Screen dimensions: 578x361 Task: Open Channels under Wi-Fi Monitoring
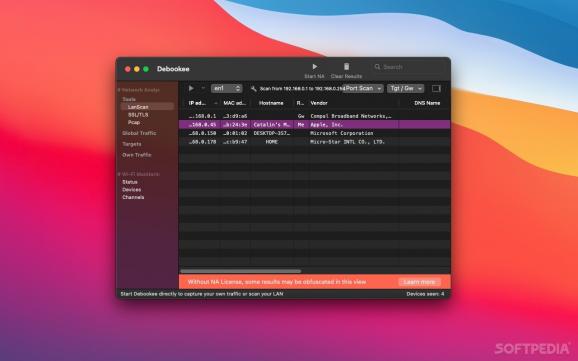[x=133, y=197]
